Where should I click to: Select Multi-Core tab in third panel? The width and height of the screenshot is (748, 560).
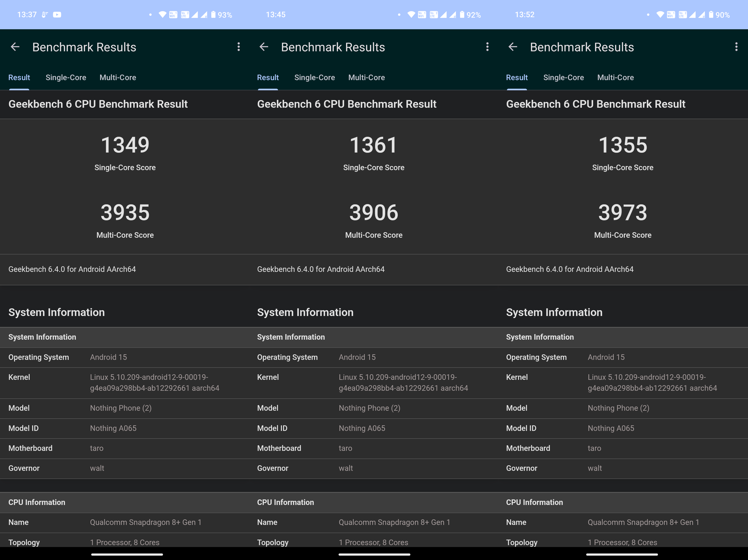pyautogui.click(x=615, y=77)
